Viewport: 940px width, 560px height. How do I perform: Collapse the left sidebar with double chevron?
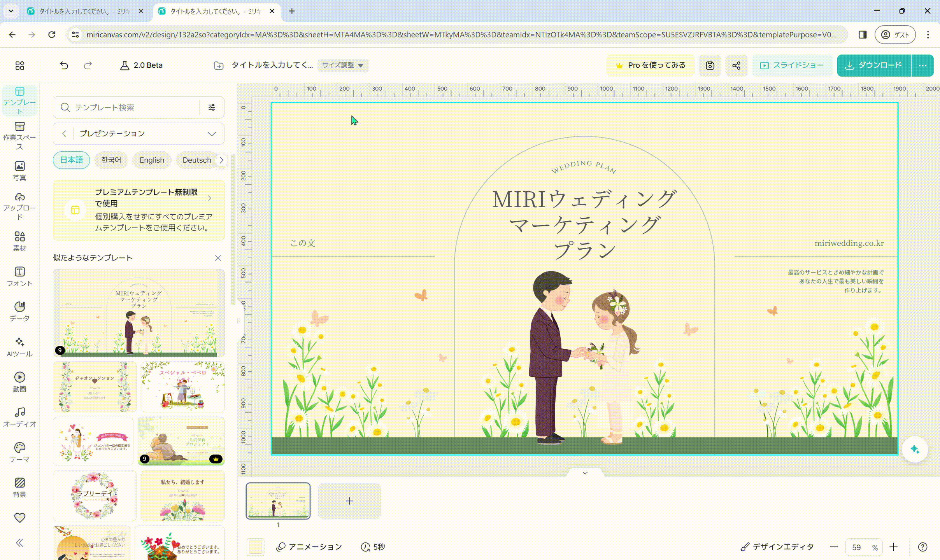pyautogui.click(x=19, y=542)
